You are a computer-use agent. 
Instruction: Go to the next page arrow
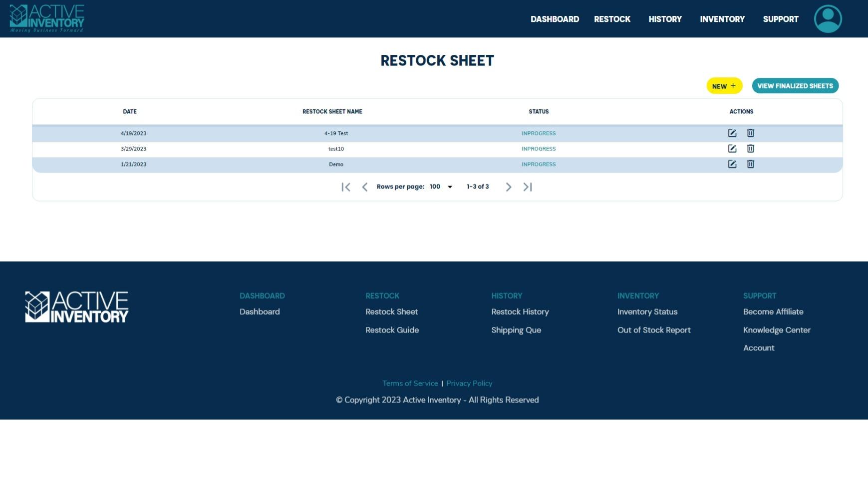pos(508,187)
